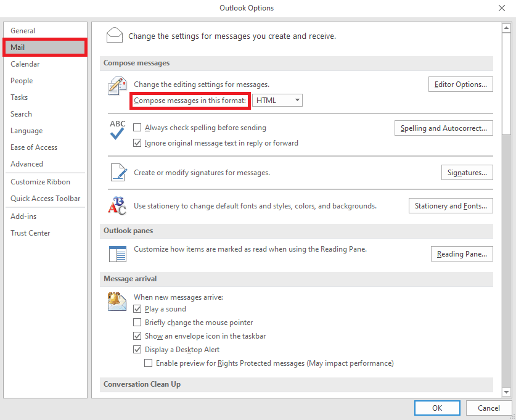Open Stationery and Fonts dialog

coord(451,206)
